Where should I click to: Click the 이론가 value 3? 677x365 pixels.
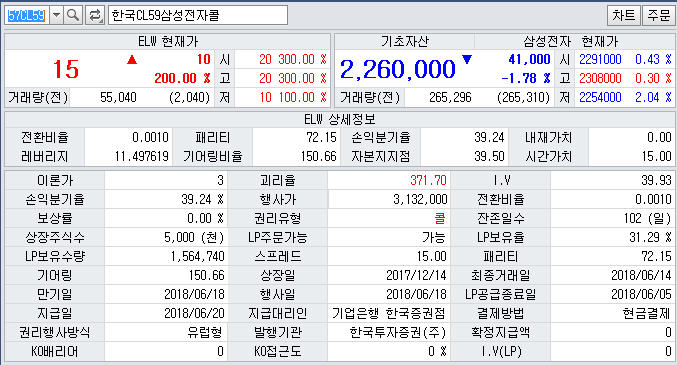[x=220, y=180]
